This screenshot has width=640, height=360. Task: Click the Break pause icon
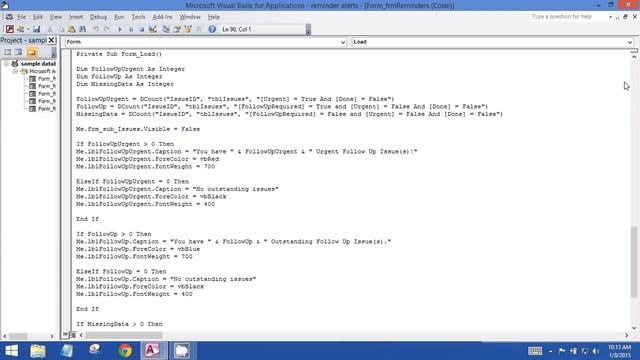pos(131,29)
